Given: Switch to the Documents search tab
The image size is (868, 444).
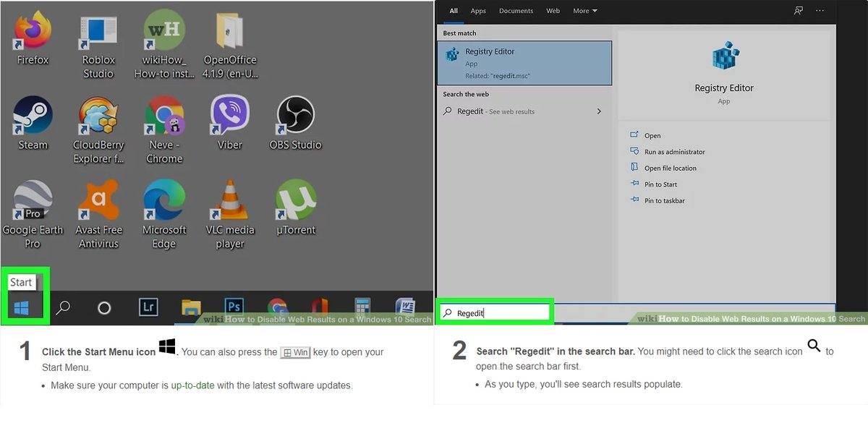Looking at the screenshot, I should click(515, 10).
